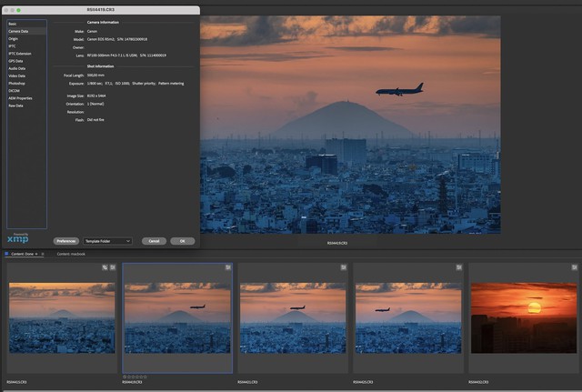Cancel the file info dialog

[x=154, y=241]
